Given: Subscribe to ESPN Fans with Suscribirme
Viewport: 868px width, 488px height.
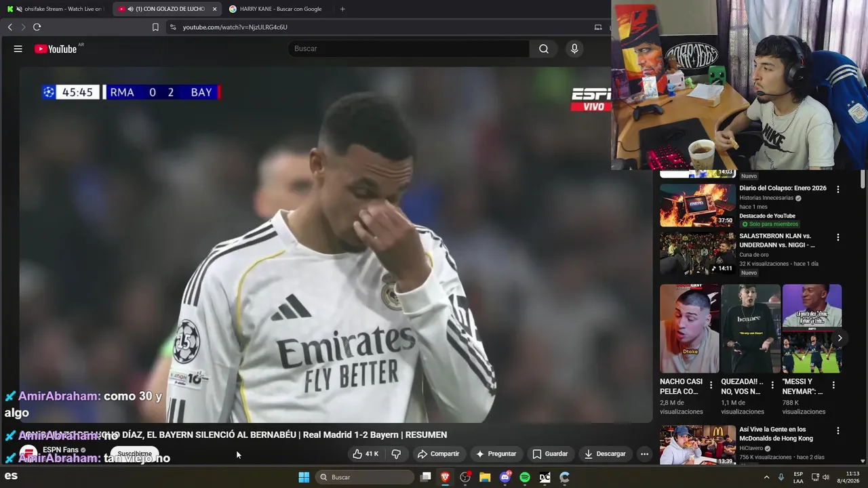Looking at the screenshot, I should (x=135, y=454).
